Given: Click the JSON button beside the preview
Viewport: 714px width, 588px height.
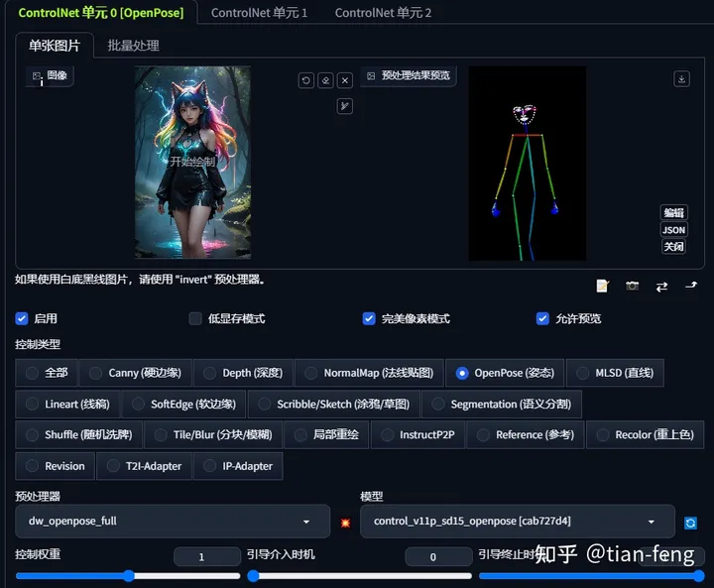Looking at the screenshot, I should pos(673,230).
